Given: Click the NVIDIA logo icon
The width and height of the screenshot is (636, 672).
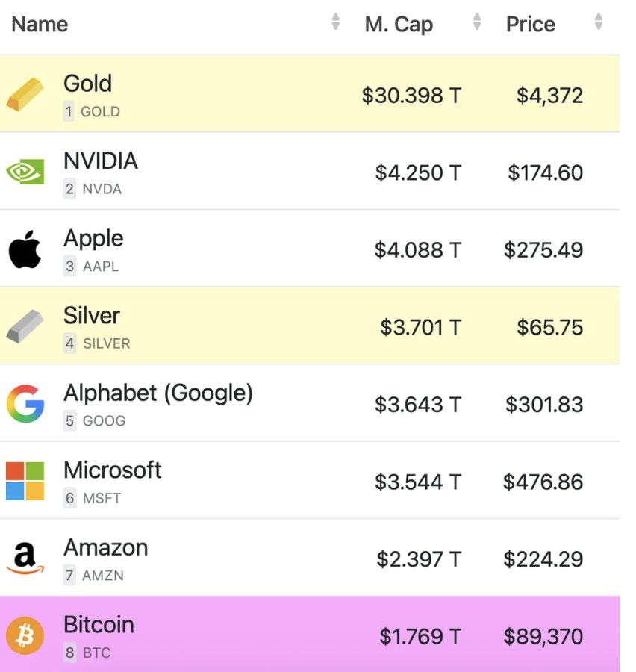Looking at the screenshot, I should (25, 173).
